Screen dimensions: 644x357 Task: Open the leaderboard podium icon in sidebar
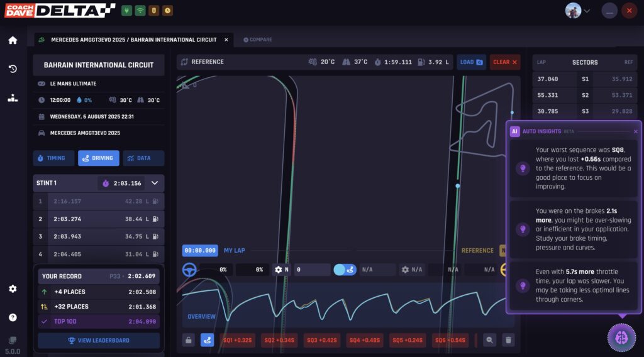pos(13,98)
